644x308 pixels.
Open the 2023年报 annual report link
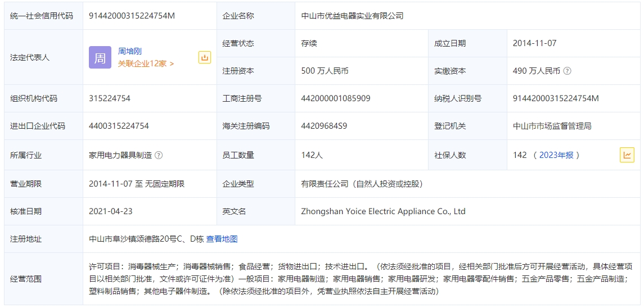556,155
